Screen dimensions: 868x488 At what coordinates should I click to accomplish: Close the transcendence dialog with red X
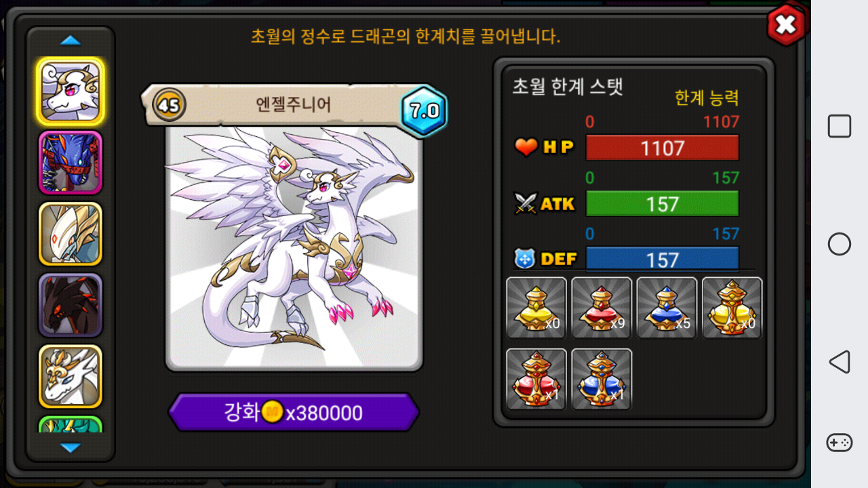pos(785,25)
